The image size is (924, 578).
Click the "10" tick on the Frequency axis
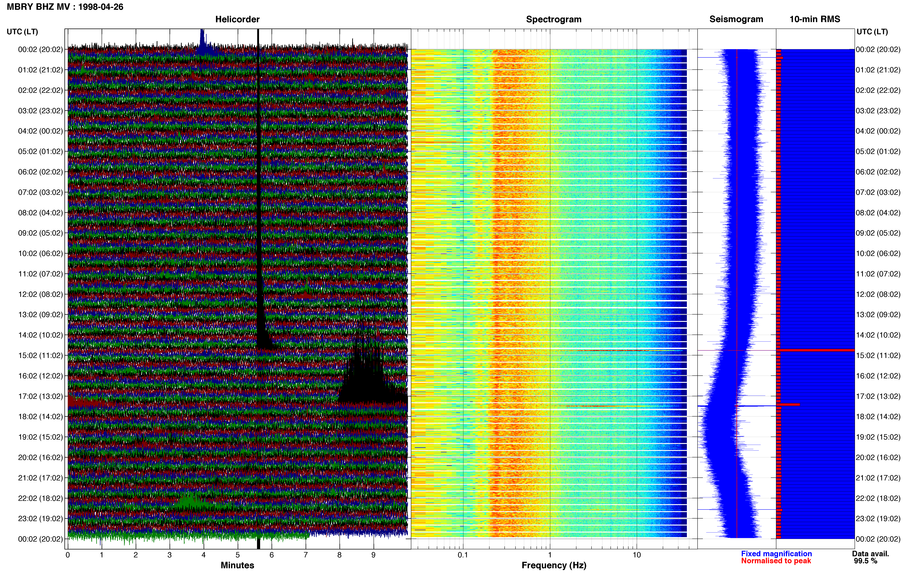[x=637, y=555]
